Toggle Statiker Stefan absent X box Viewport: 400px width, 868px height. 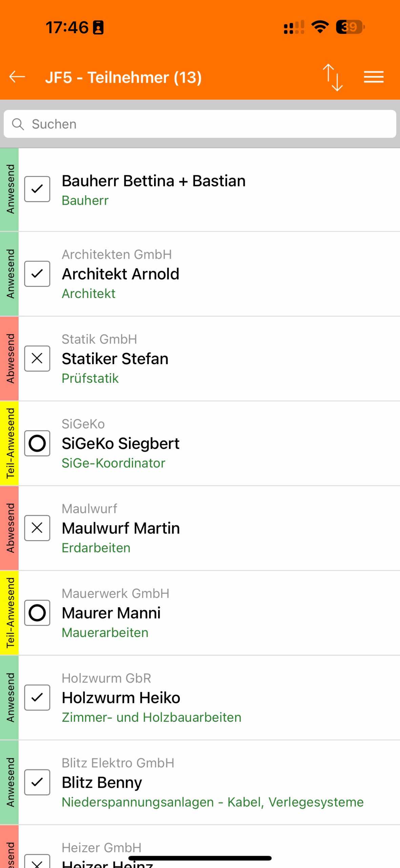(37, 358)
